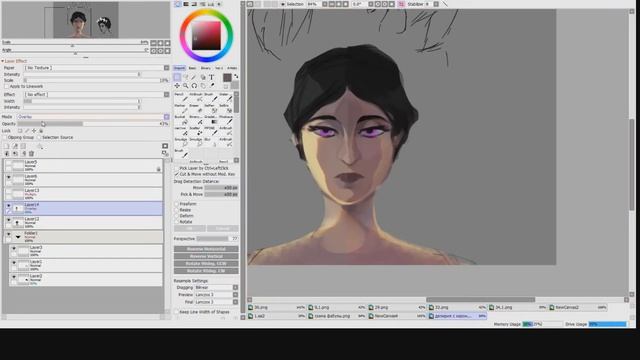The image size is (640, 360).
Task: Pick a hue on the color wheel ring
Action: point(207,12)
